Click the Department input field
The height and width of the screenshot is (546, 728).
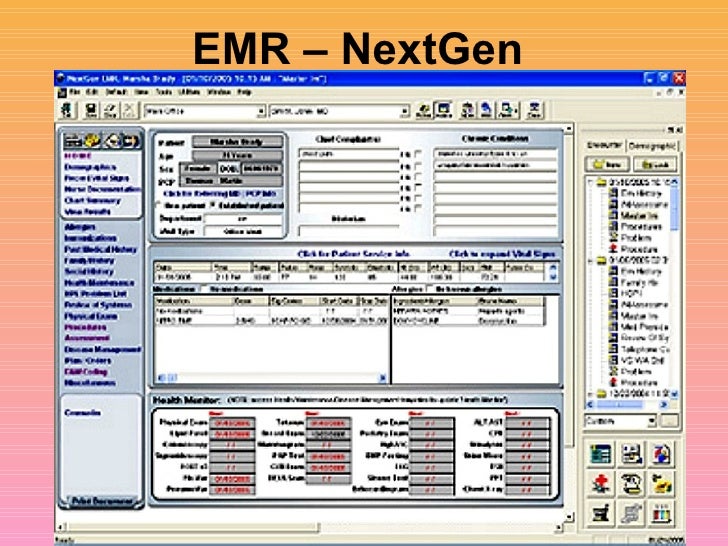click(243, 218)
